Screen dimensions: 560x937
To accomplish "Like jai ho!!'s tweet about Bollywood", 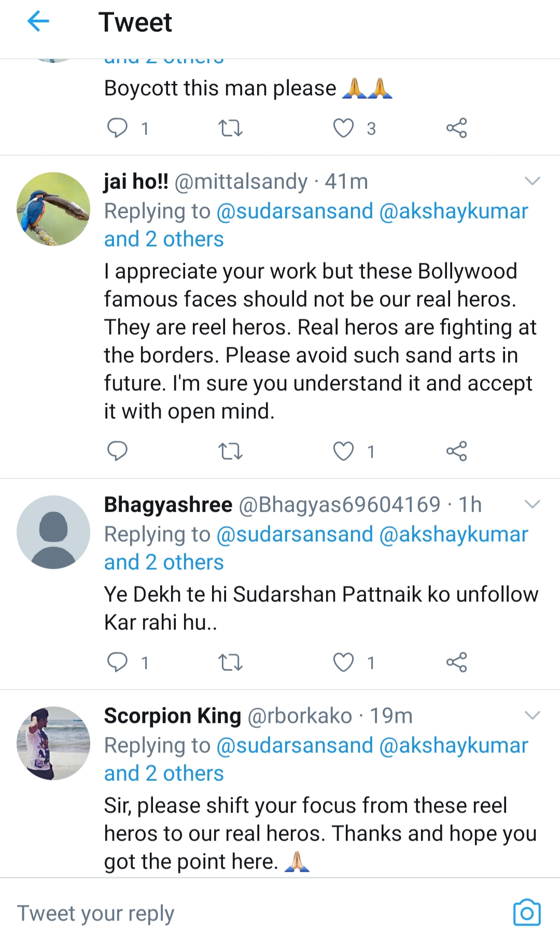I will [x=343, y=451].
